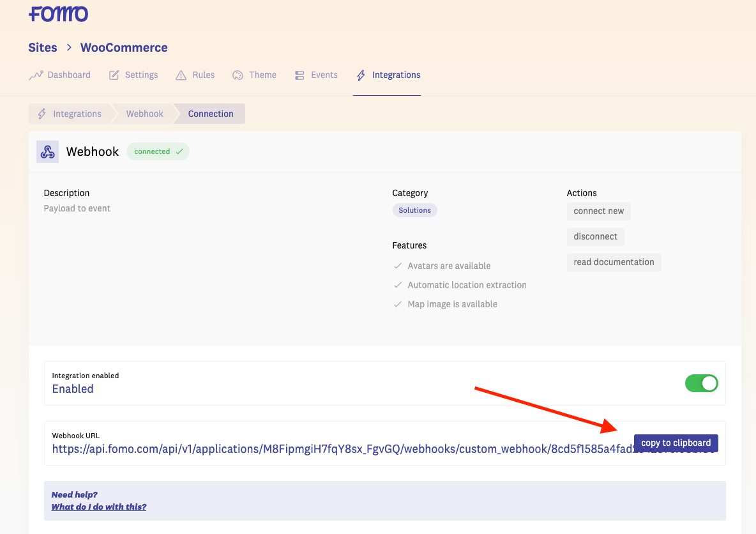Viewport: 756px width, 534px height.
Task: Click the Automatic location extraction text
Action: tap(467, 285)
